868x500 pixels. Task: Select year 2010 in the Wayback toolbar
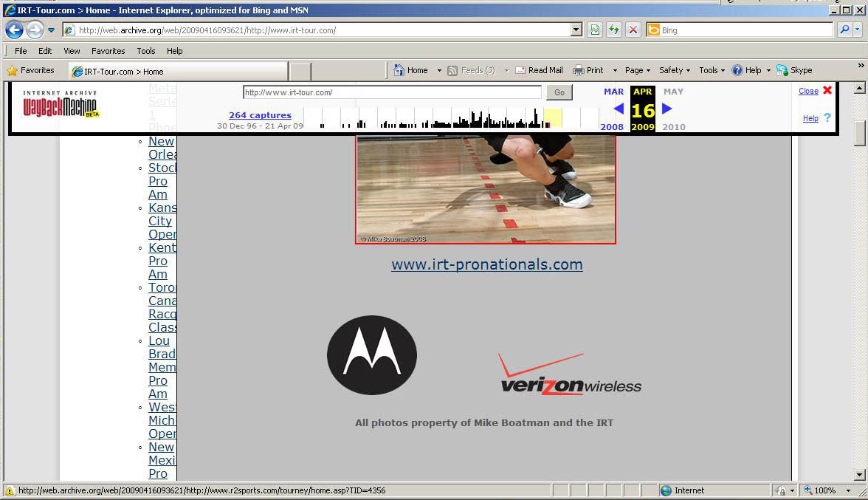[x=674, y=127]
